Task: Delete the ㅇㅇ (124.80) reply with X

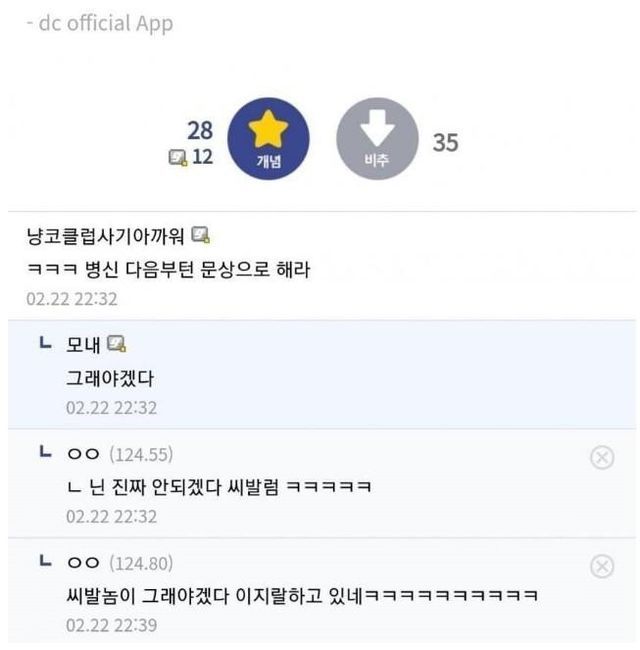Action: click(x=601, y=567)
